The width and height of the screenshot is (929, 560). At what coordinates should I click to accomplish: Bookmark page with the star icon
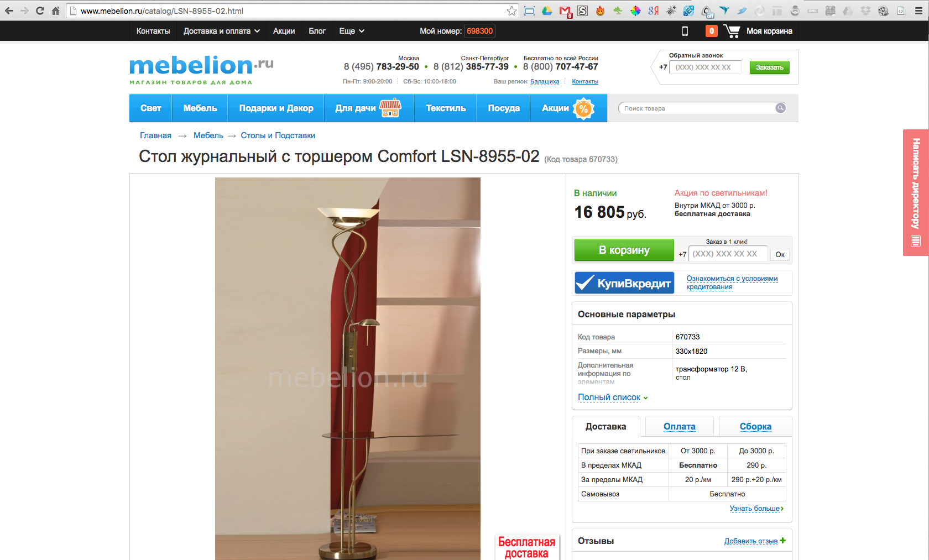pyautogui.click(x=512, y=11)
